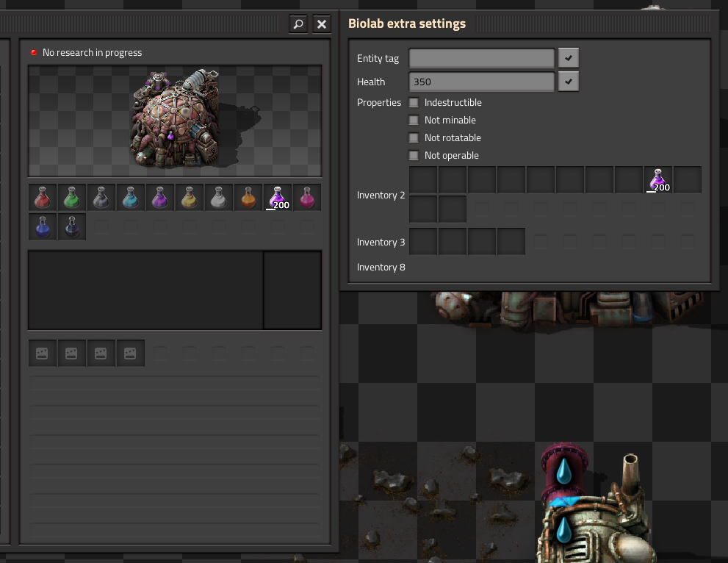Pick up the 200 science packs in the lab slot
The width and height of the screenshot is (728, 563).
278,198
